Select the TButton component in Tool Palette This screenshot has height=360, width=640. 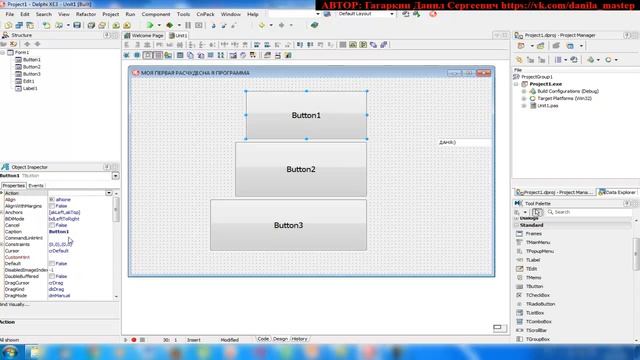(534, 287)
